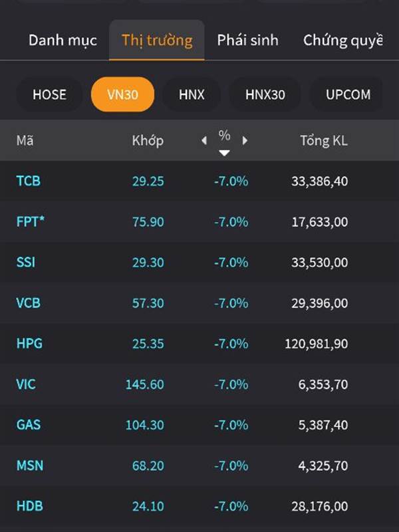399x532 pixels.
Task: Select the HDB stock ticker
Action: point(29,506)
